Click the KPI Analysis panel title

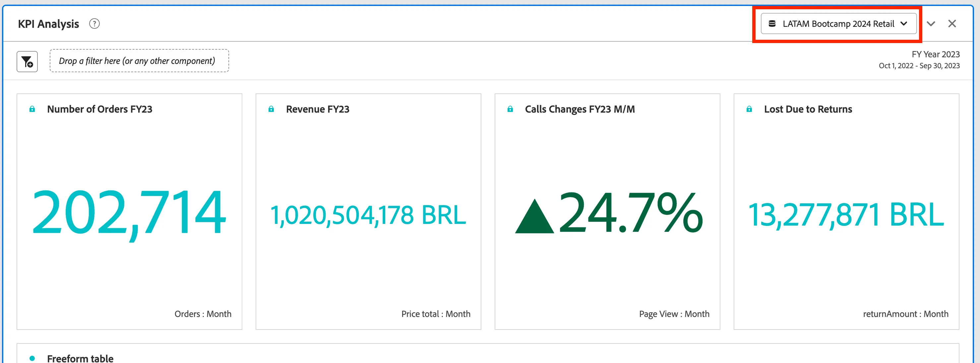[x=48, y=24]
